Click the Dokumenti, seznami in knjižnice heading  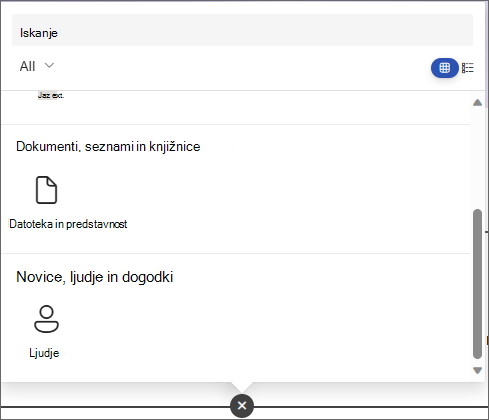click(108, 147)
